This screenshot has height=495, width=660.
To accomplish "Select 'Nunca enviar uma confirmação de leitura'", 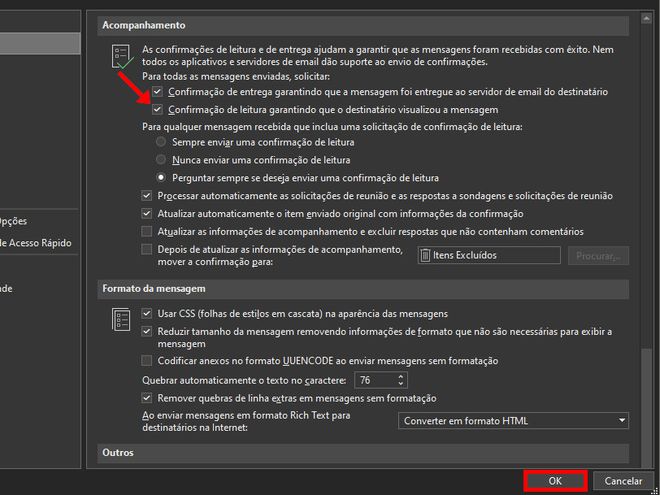I will 161,160.
